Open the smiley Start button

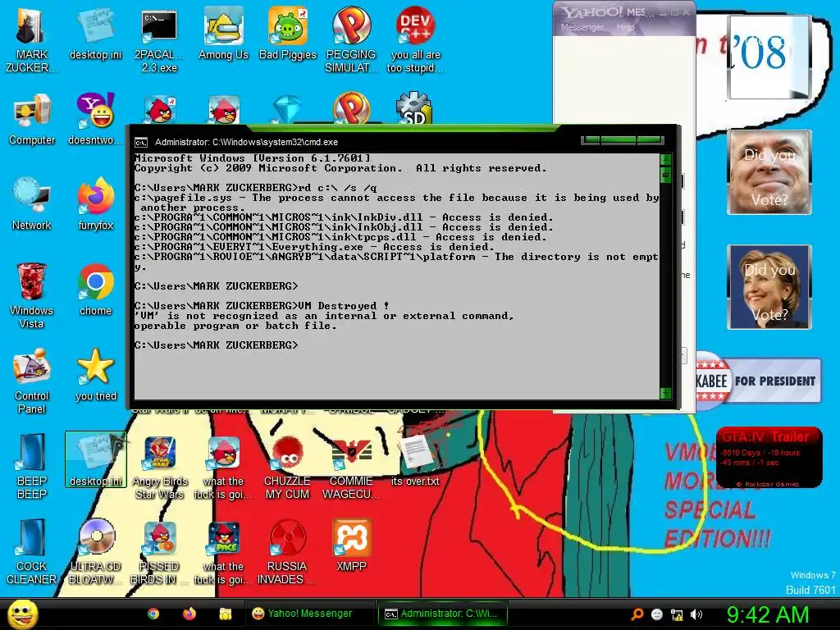click(x=22, y=614)
